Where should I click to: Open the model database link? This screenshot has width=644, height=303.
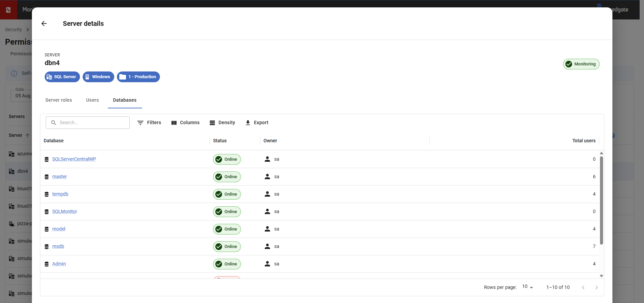(59, 229)
